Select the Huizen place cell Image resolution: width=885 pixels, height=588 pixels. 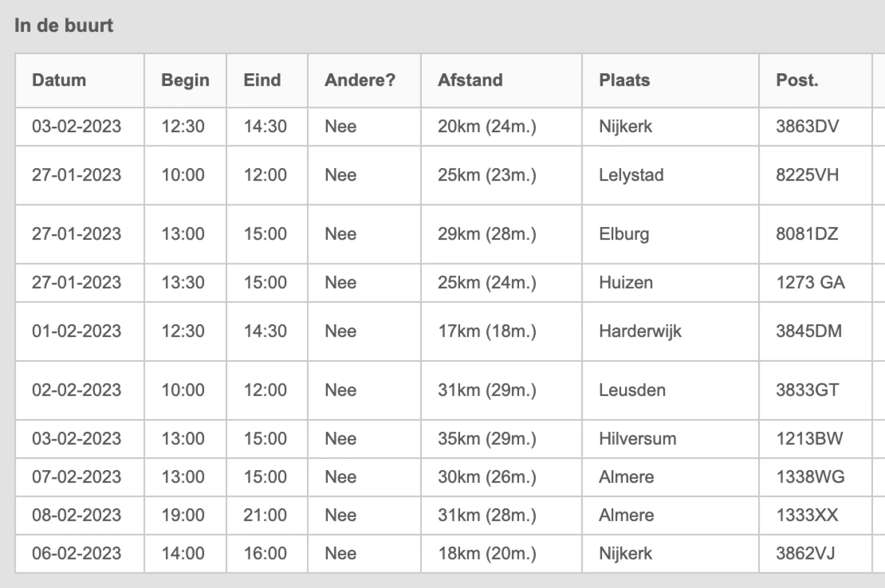626,282
